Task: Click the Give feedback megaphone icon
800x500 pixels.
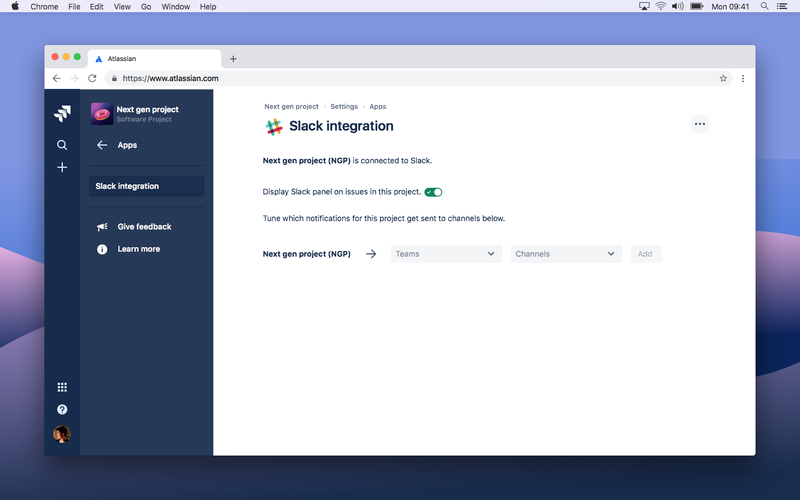Action: (x=102, y=227)
